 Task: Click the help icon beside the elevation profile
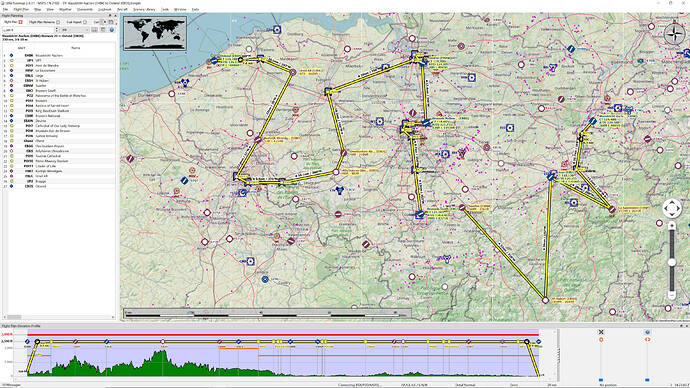tap(647, 332)
